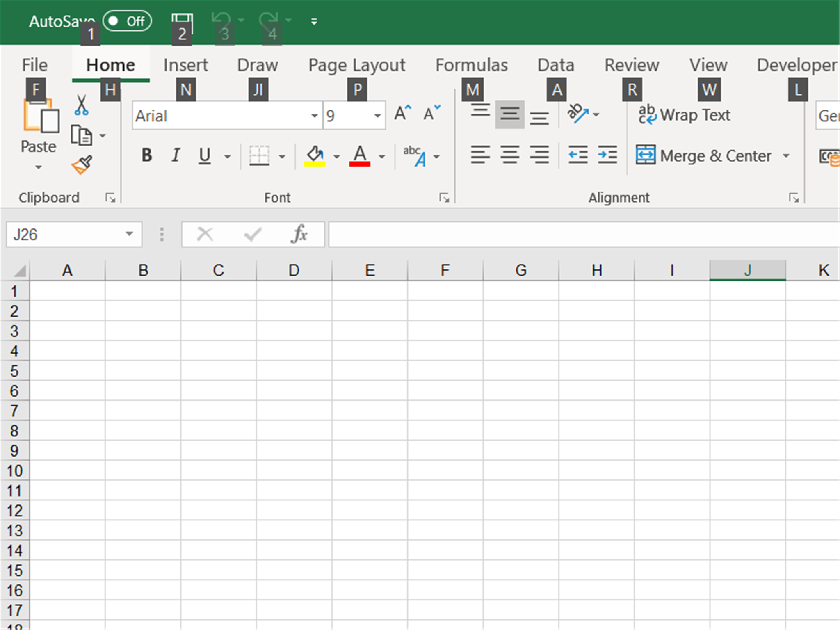Click the Merge & Center button
Image resolution: width=840 pixels, height=630 pixels.
704,156
